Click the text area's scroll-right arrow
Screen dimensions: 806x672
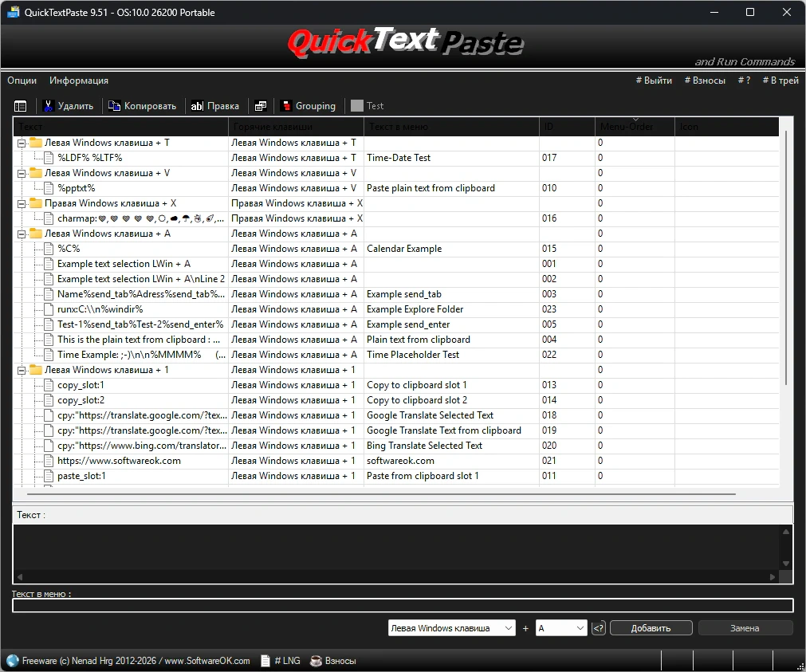[x=773, y=577]
